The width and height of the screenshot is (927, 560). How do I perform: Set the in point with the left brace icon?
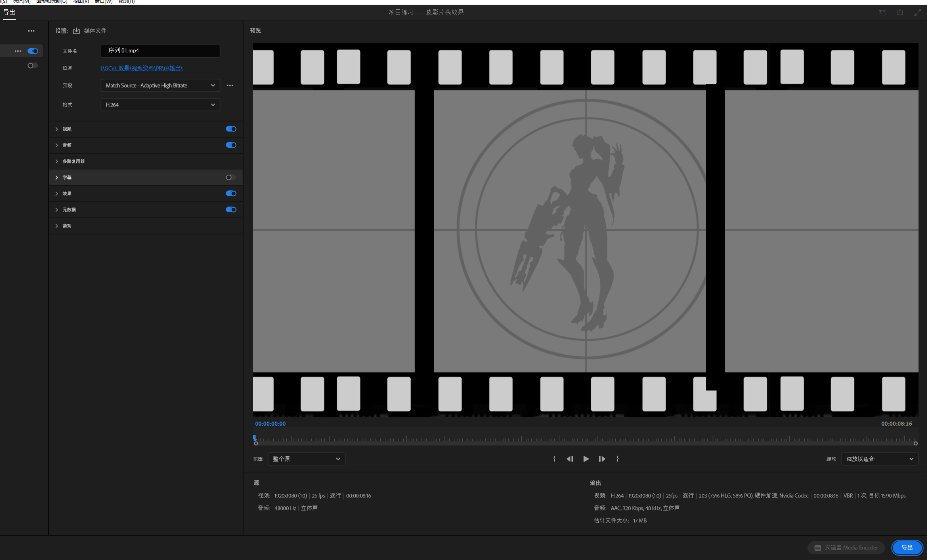554,459
